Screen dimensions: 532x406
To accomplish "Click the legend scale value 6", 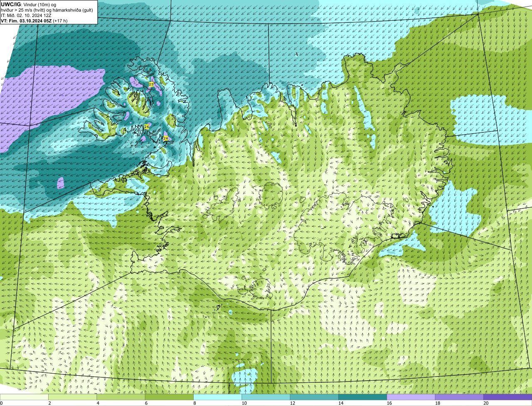I will tap(146, 403).
